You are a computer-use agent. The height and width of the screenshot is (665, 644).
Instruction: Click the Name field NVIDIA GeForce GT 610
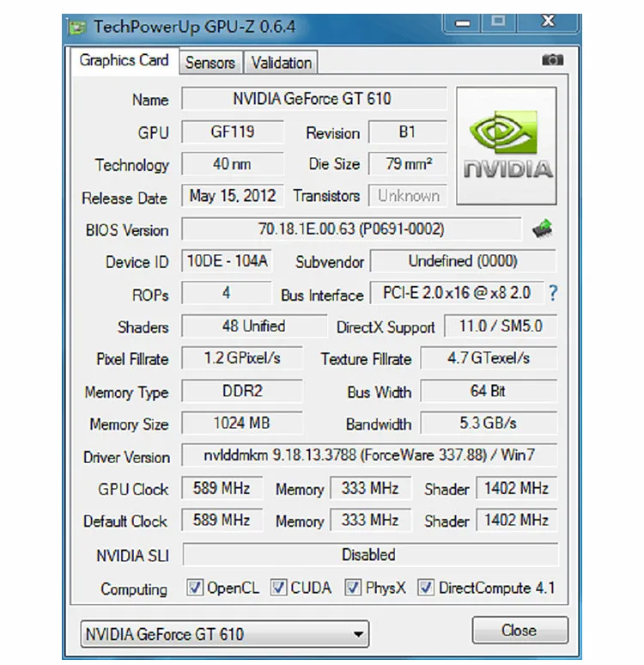313,99
